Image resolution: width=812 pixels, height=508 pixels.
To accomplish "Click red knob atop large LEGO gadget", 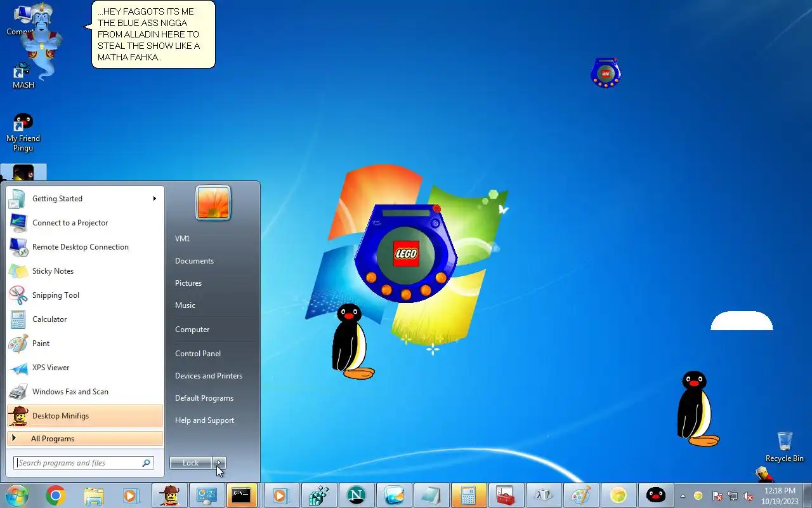I will [436, 208].
